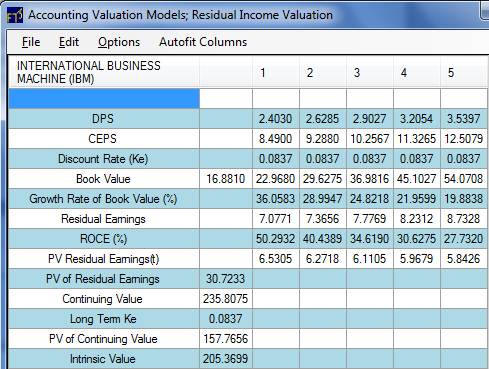Screen dimensions: 489x369
Task: Select the INTERNATIONAL BUSINESS MACHINE (IBM) header cell
Action: [104, 72]
